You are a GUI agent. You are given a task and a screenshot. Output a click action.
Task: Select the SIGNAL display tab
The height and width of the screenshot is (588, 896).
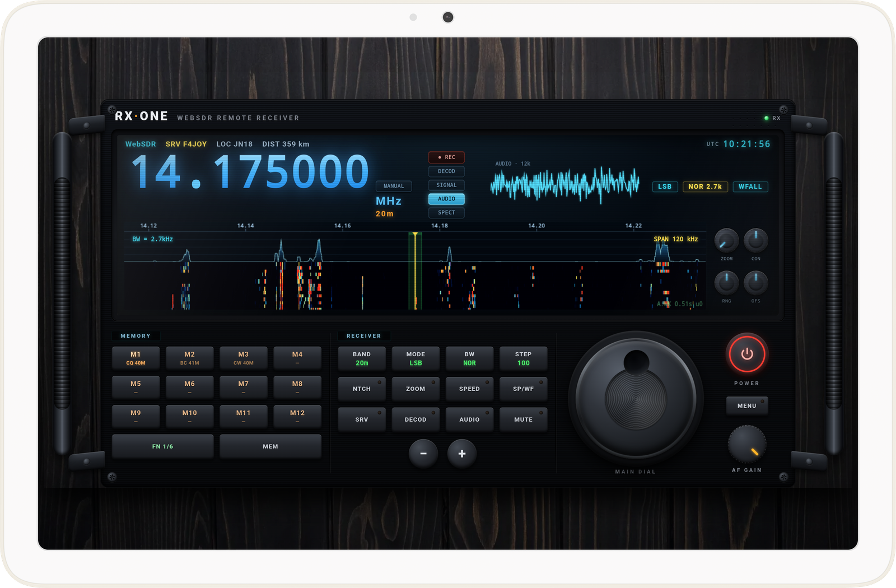pyautogui.click(x=446, y=185)
